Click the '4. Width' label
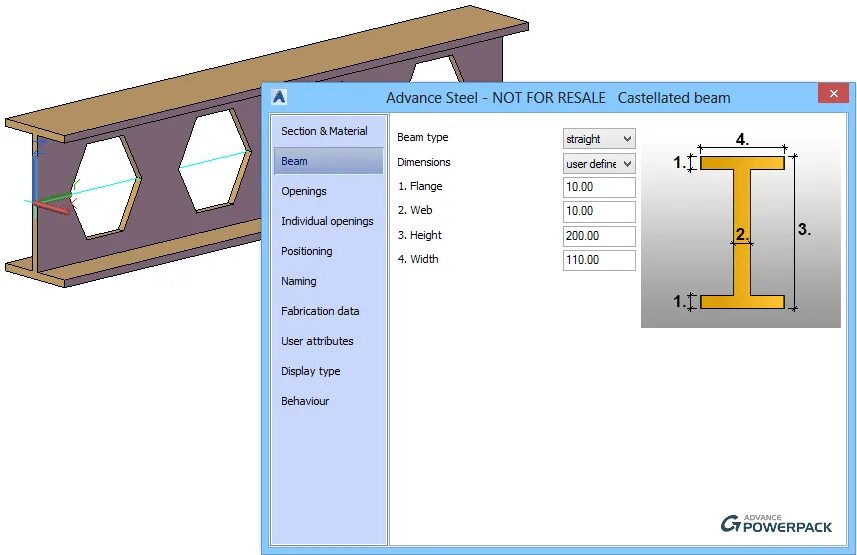 click(418, 259)
